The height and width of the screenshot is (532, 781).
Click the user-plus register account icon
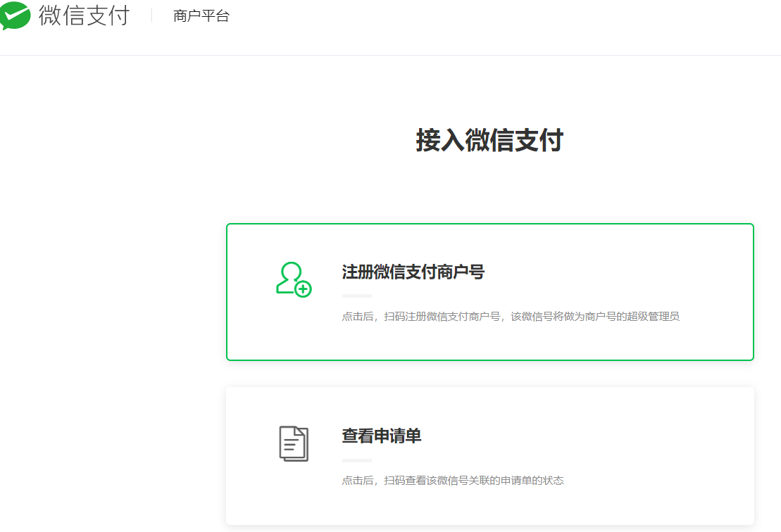click(293, 279)
